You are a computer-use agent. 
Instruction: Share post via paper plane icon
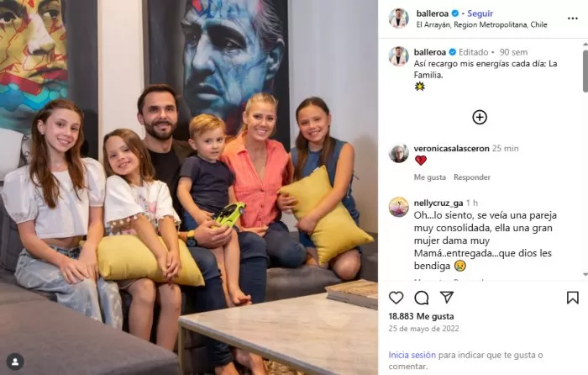click(447, 298)
